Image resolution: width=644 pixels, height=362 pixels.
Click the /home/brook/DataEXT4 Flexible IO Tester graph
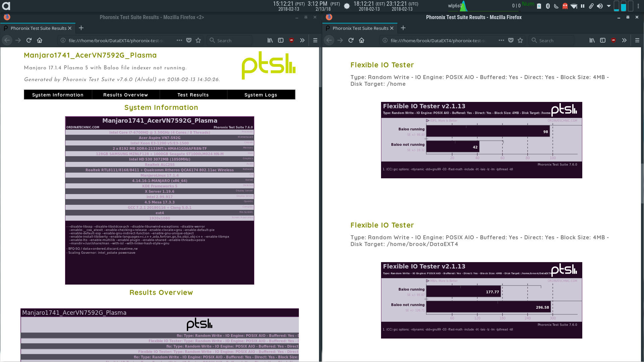[x=482, y=300]
